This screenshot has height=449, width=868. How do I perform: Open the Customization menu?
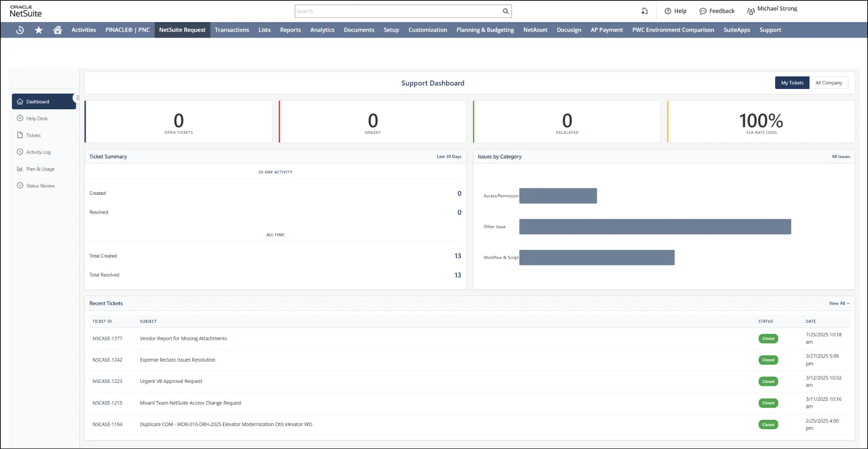click(428, 30)
